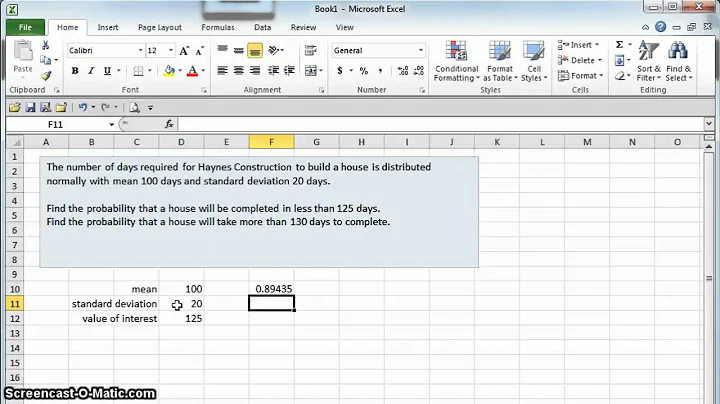Toggle Underline formatting
Screen dimensions: 720x404
pos(107,71)
